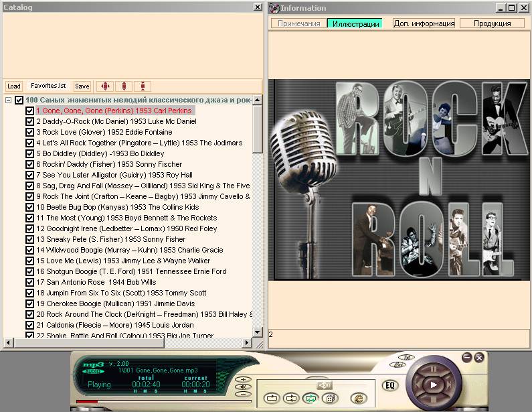Click the player volume slider speaker handle
Image resolution: width=532 pixels, height=412 pixels.
(325, 385)
